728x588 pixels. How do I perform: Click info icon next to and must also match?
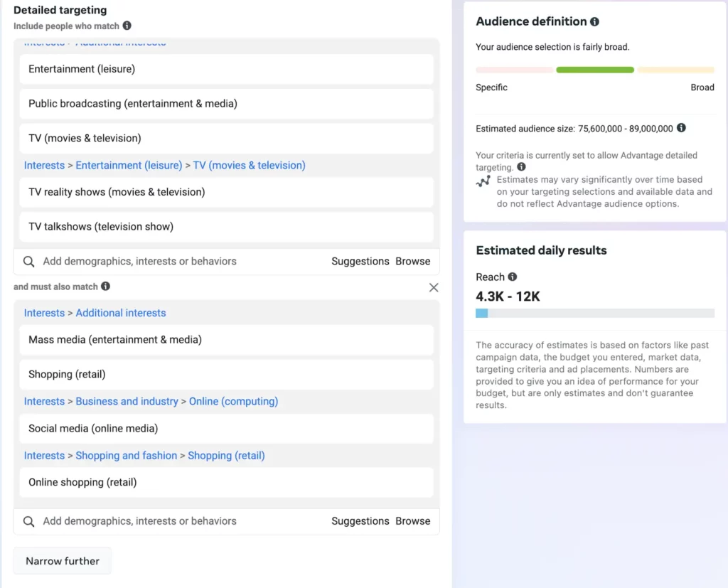pyautogui.click(x=106, y=286)
